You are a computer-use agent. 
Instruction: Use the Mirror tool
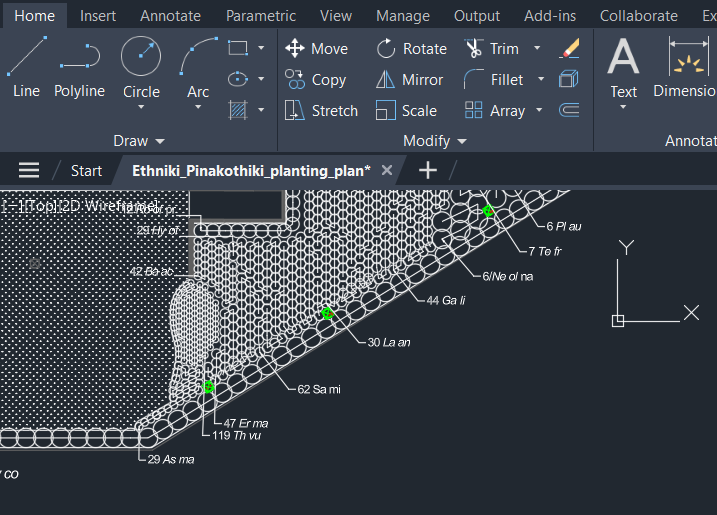(410, 80)
